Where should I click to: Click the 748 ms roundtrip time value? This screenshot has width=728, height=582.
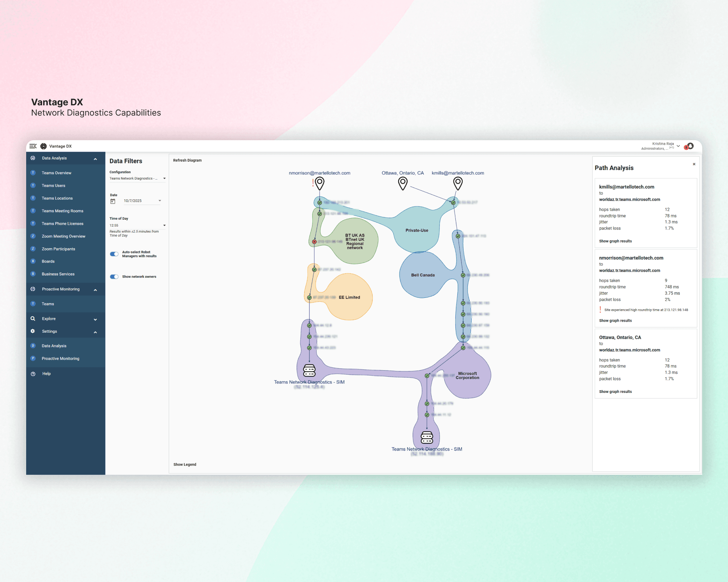pyautogui.click(x=672, y=287)
